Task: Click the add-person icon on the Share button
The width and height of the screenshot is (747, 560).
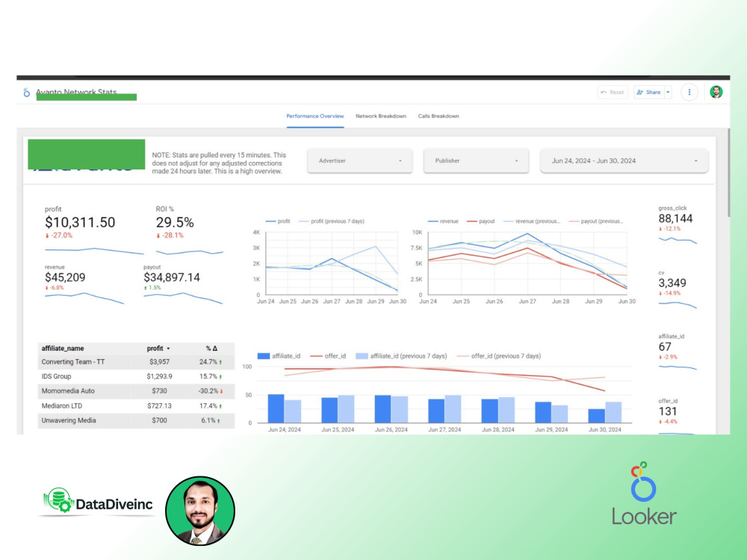Action: pyautogui.click(x=639, y=92)
